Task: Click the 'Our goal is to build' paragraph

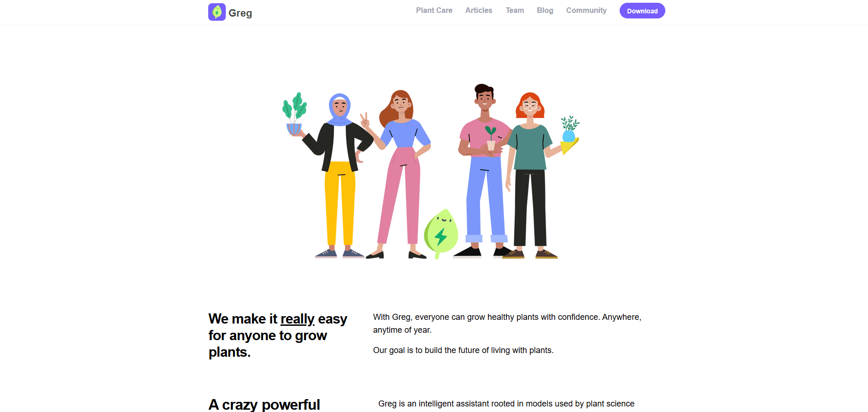Action: (463, 350)
